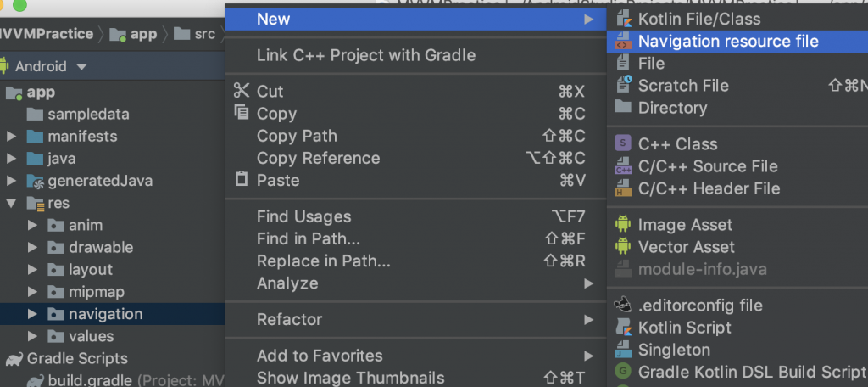
Task: Open the Refactor submenu
Action: click(x=290, y=319)
